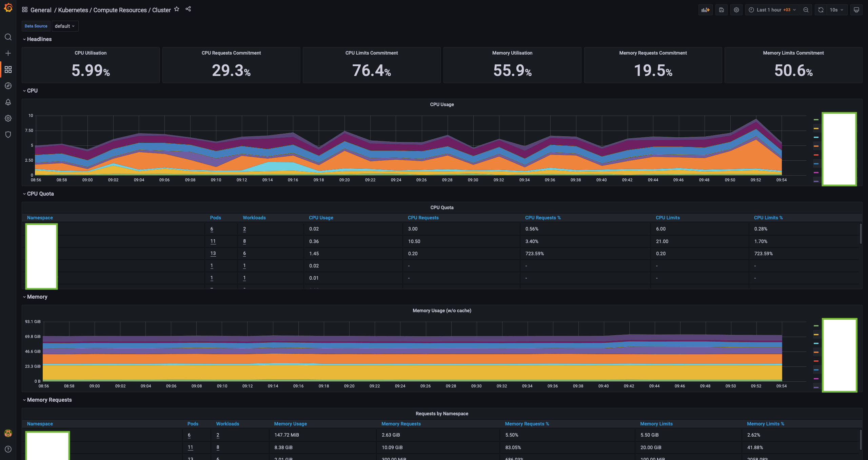Mark dashboard as favorite with star
868x460 pixels.
pos(177,9)
